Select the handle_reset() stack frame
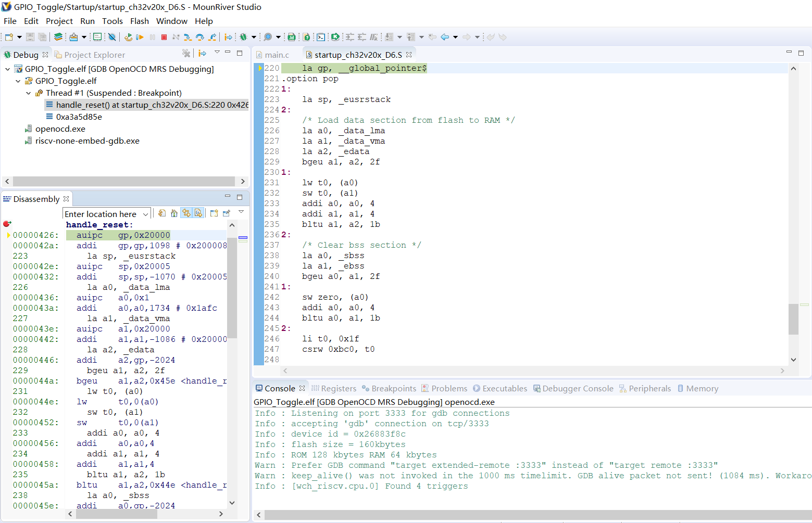The width and height of the screenshot is (812, 523). [147, 105]
